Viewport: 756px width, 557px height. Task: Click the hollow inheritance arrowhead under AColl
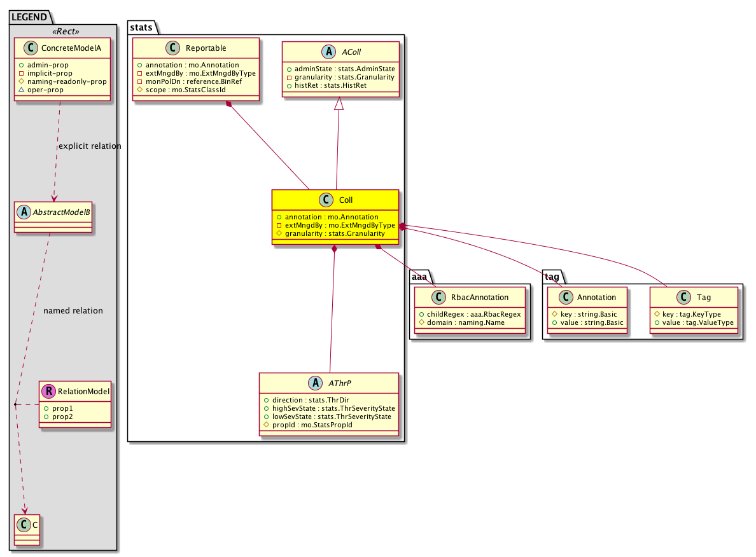point(339,104)
